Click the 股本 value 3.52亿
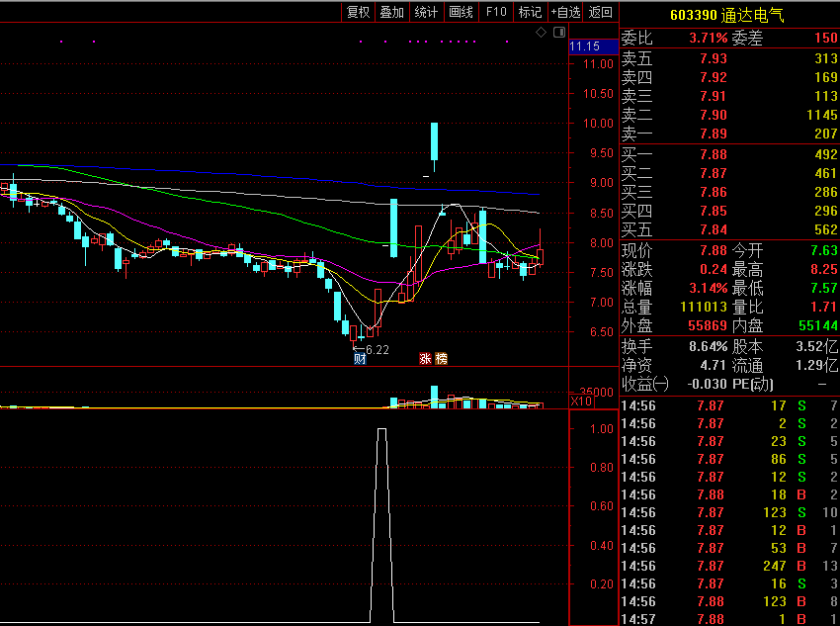840x626 pixels. coord(817,346)
